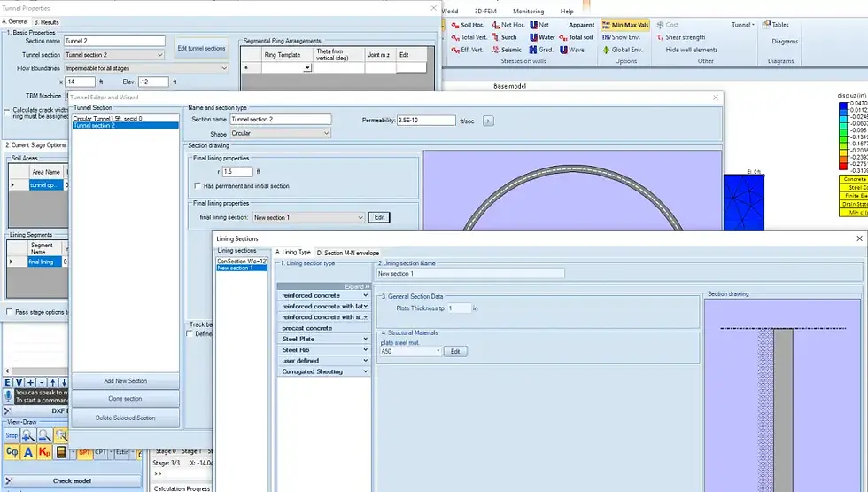Screen dimensions: 868x492
Task: Select New section 1 in Lining sections list
Action: 242,268
